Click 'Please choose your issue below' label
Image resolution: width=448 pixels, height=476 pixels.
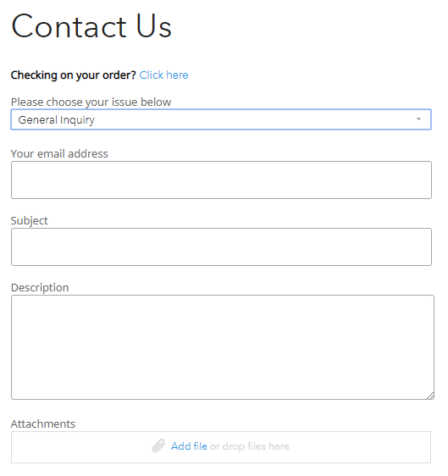[91, 102]
